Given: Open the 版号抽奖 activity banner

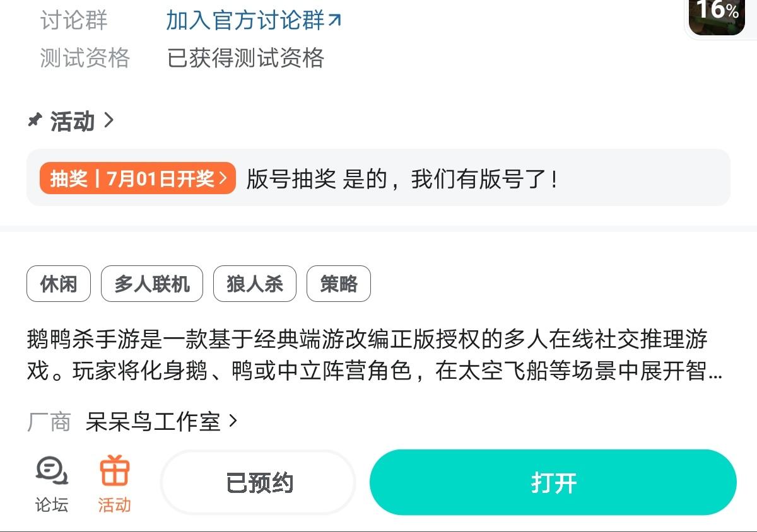Looking at the screenshot, I should (x=378, y=178).
